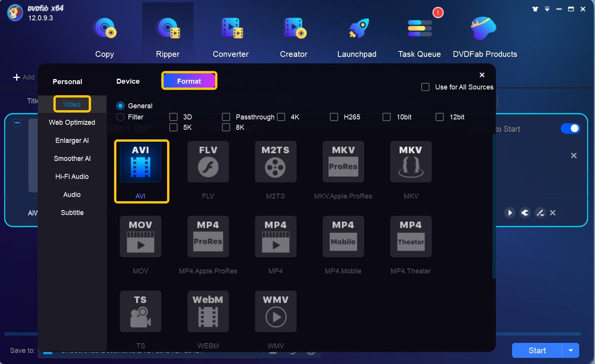Switch to the Device tab
Screen dimensions: 595x364
tap(128, 81)
